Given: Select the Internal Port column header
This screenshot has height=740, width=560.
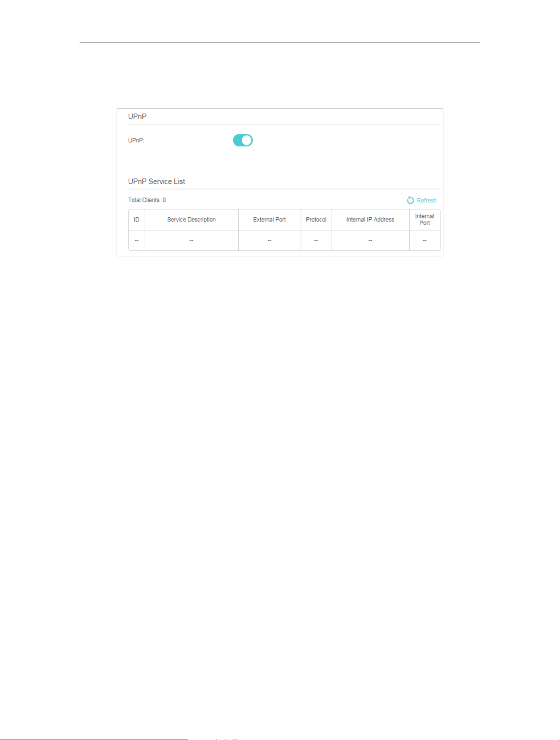Looking at the screenshot, I should click(424, 220).
